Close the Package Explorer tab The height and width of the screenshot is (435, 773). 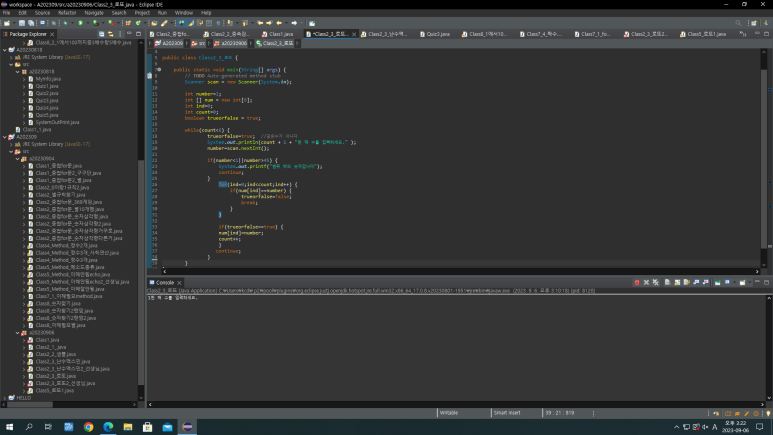point(52,34)
